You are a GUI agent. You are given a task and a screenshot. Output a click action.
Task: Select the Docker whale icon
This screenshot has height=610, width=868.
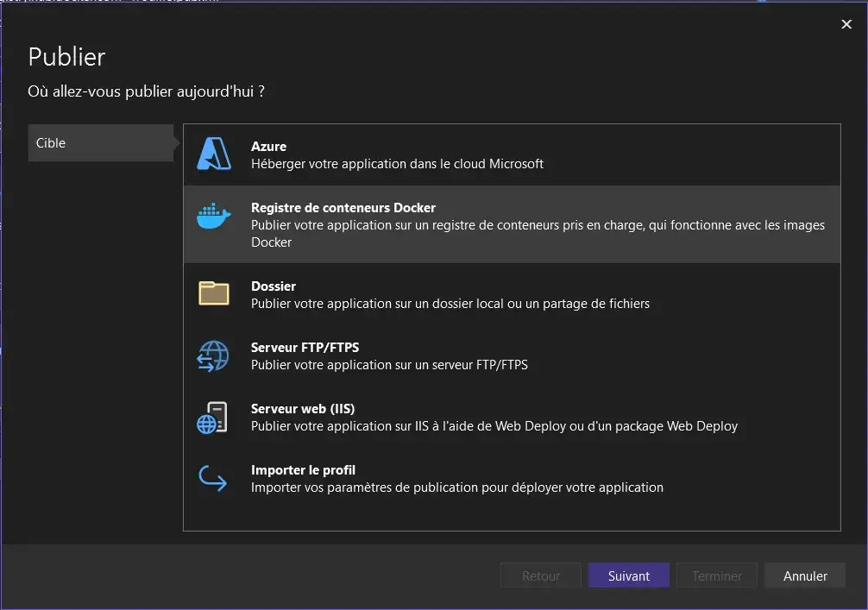[x=213, y=217]
